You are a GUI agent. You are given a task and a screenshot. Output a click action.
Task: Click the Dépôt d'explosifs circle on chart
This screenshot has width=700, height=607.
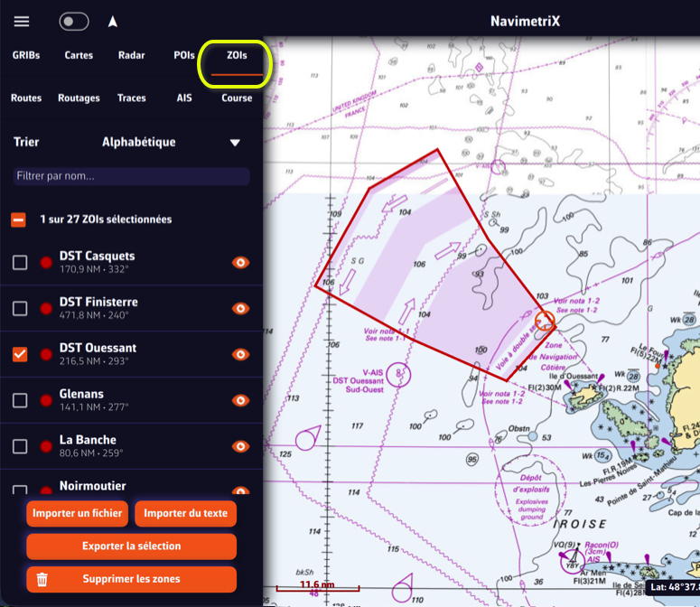530,490
